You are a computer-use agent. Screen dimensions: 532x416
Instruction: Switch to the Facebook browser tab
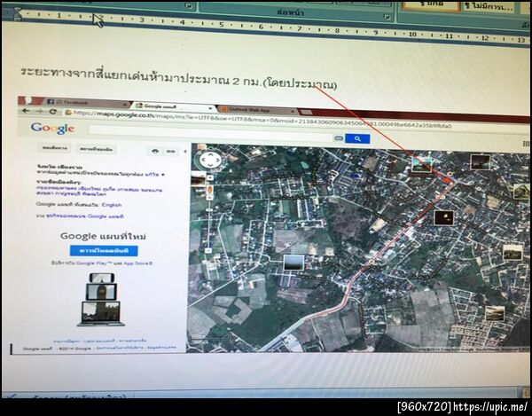(x=87, y=103)
